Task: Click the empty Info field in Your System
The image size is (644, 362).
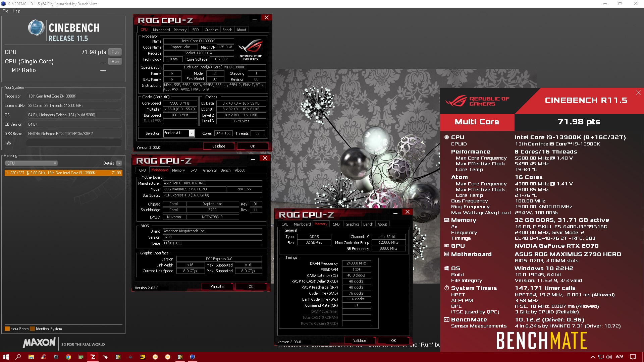Action: (x=74, y=143)
